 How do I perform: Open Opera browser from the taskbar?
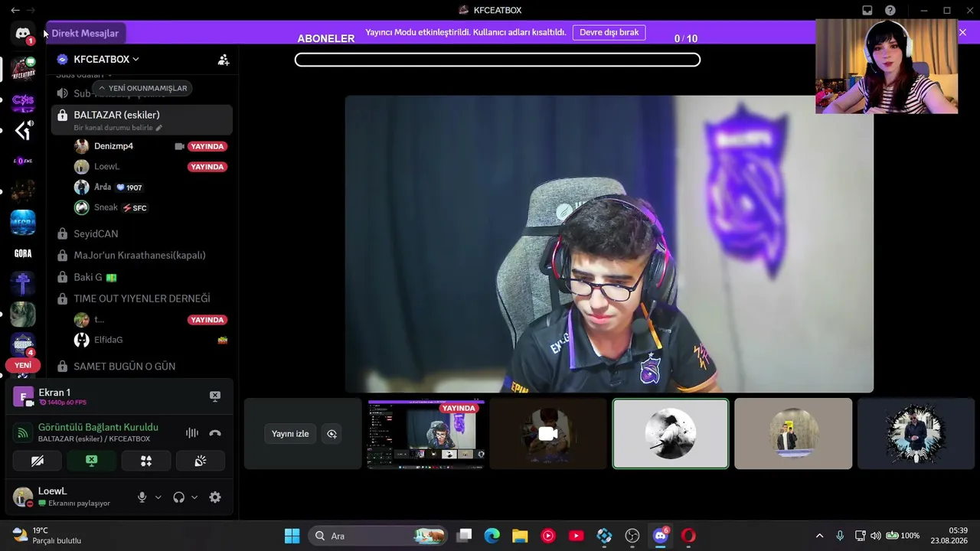[x=688, y=536]
